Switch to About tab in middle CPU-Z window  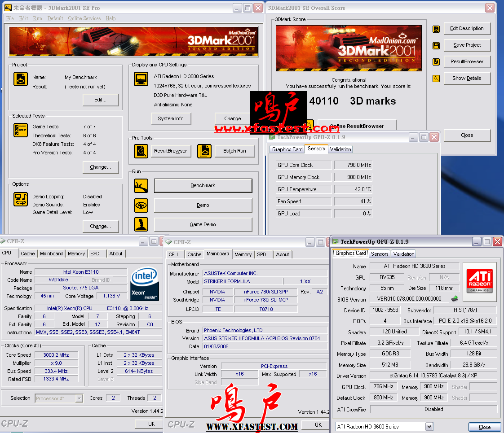pyautogui.click(x=283, y=254)
